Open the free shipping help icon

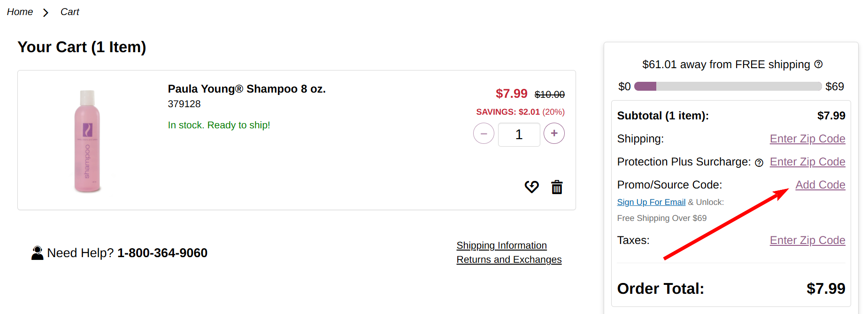point(818,64)
